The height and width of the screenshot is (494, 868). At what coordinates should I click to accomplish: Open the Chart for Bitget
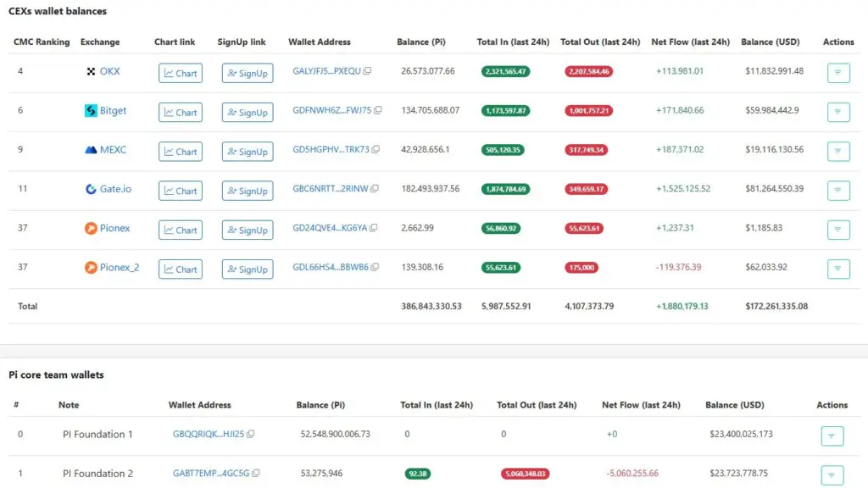(x=180, y=112)
